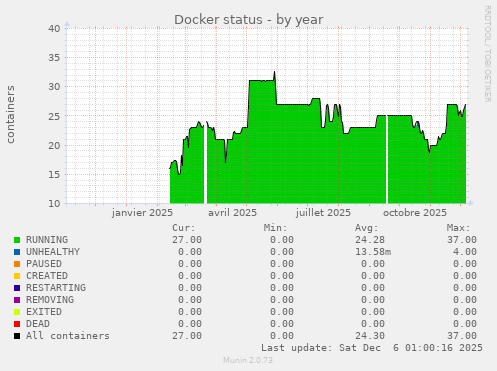497x371 pixels.
Task: Click the y-axis top arrow tip
Action: [x=67, y=24]
